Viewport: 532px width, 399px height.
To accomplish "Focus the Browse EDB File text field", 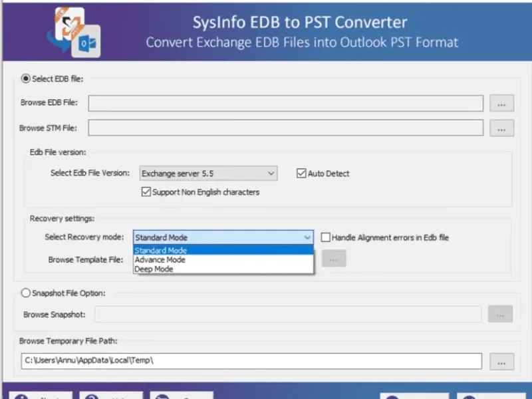I will coord(286,103).
